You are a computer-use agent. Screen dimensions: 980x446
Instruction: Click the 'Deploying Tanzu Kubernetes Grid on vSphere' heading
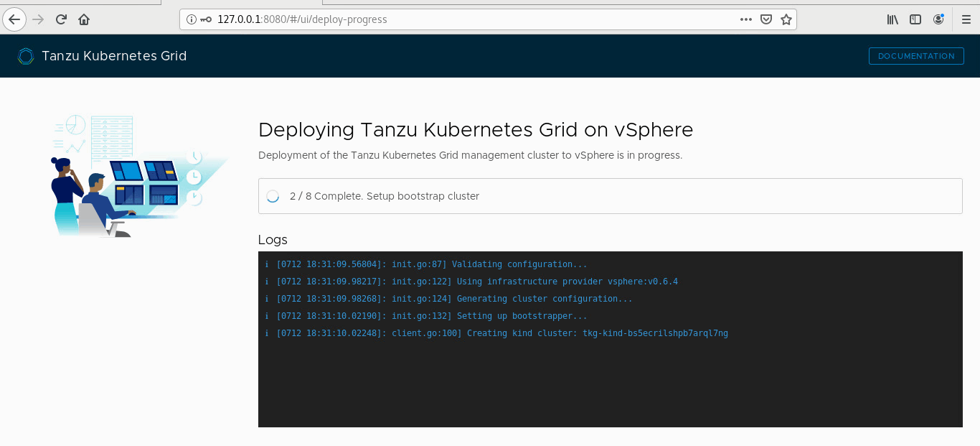tap(476, 130)
